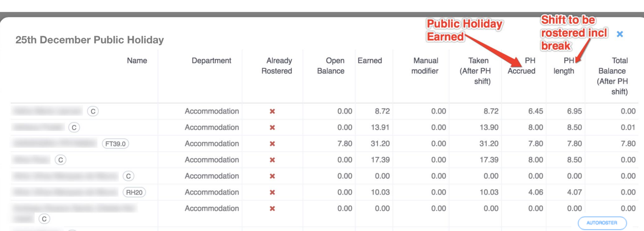
Task: Click the Already Rostered column header
Action: point(277,66)
